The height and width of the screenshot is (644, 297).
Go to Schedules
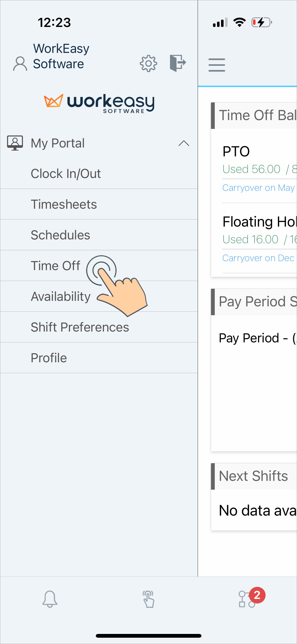[x=99, y=235]
